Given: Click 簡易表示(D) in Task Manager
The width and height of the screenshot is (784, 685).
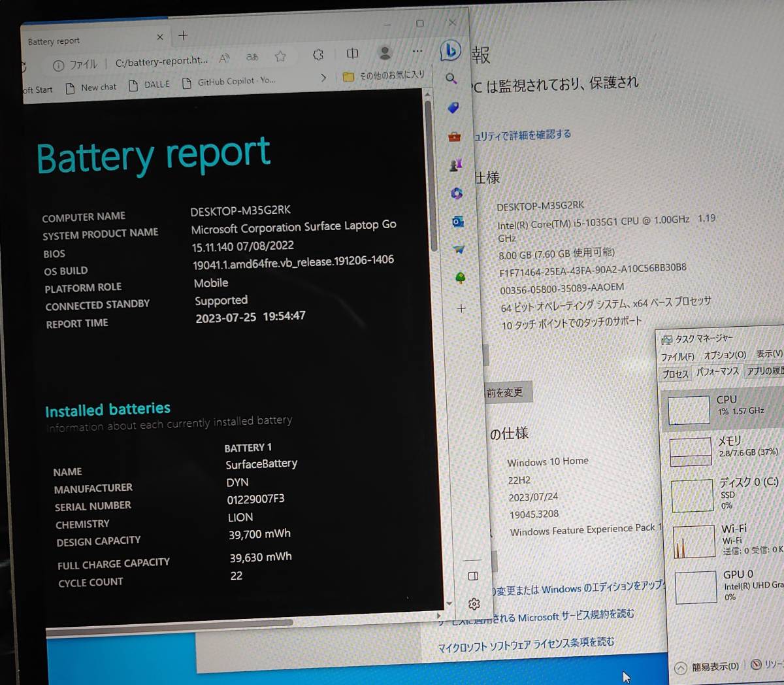Looking at the screenshot, I should click(x=708, y=667).
